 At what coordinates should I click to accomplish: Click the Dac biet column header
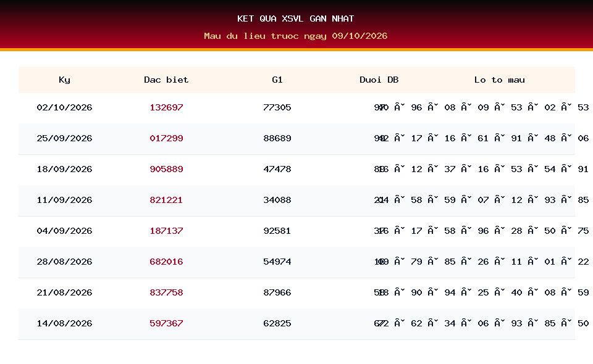[x=166, y=80]
